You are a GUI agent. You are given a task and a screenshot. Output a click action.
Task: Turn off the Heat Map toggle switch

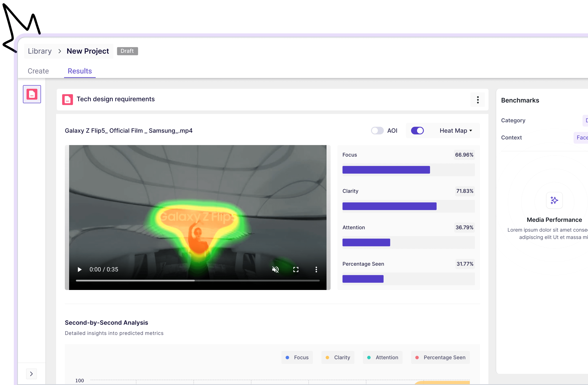click(x=418, y=131)
